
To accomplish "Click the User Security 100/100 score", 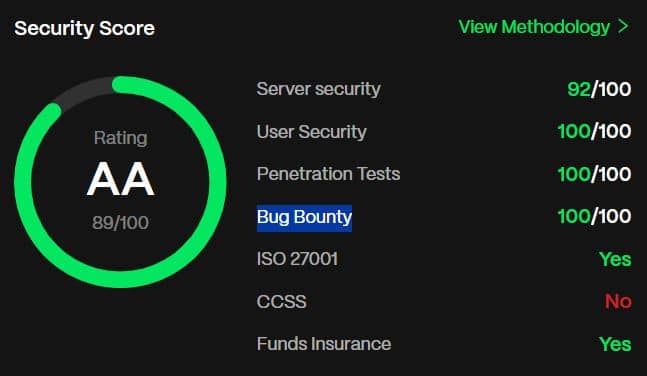I will tap(594, 132).
